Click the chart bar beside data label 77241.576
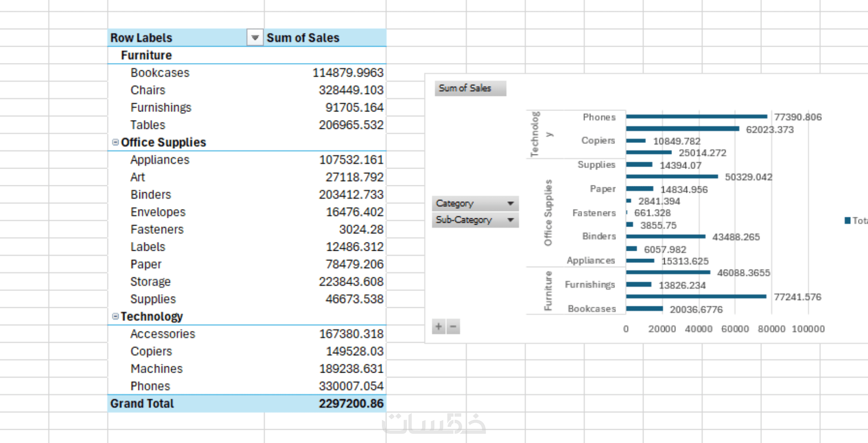 click(x=696, y=296)
